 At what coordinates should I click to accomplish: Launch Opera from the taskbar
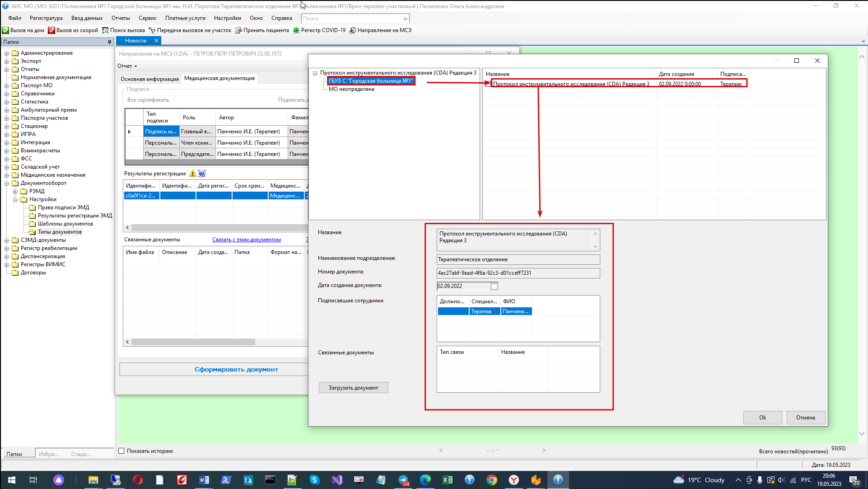[138, 480]
